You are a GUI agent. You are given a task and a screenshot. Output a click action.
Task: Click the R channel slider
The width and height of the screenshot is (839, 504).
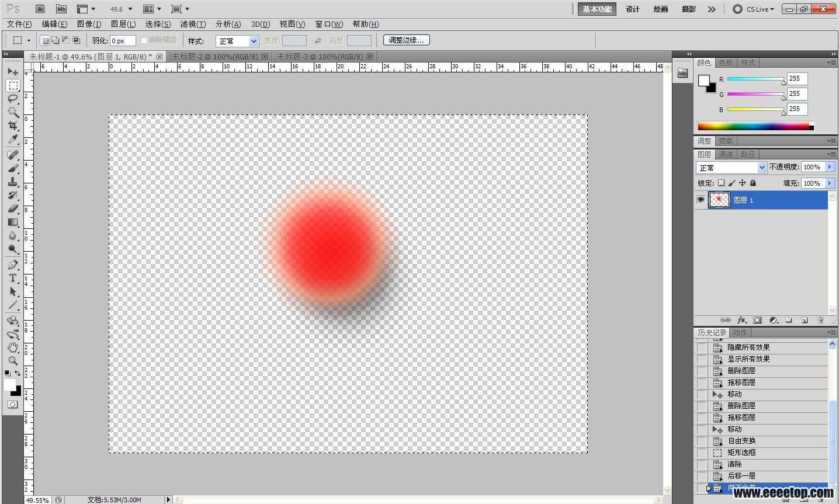[x=755, y=79]
